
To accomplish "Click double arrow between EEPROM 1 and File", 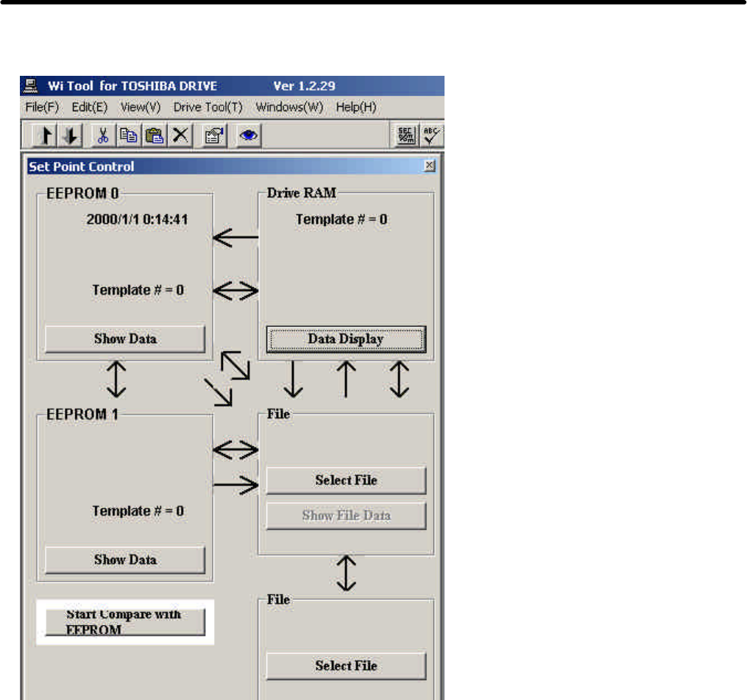I will [x=236, y=450].
